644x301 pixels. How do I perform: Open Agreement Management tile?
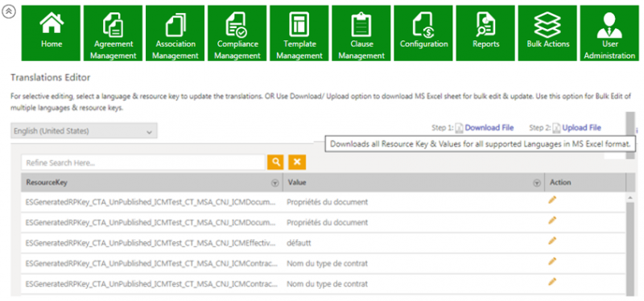pyautogui.click(x=114, y=33)
